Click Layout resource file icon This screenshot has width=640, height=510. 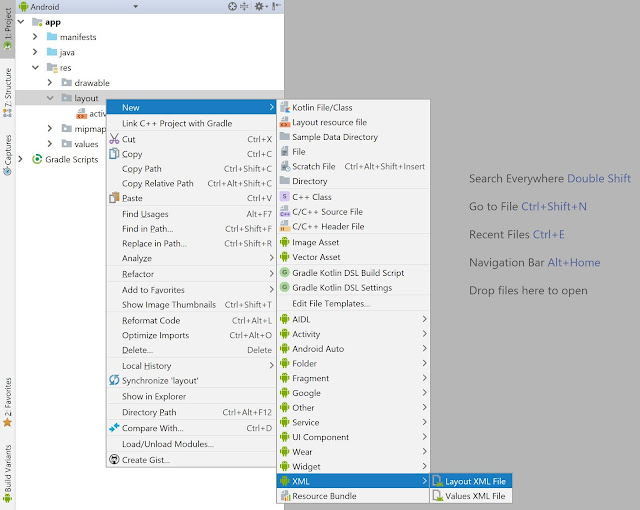pyautogui.click(x=285, y=122)
